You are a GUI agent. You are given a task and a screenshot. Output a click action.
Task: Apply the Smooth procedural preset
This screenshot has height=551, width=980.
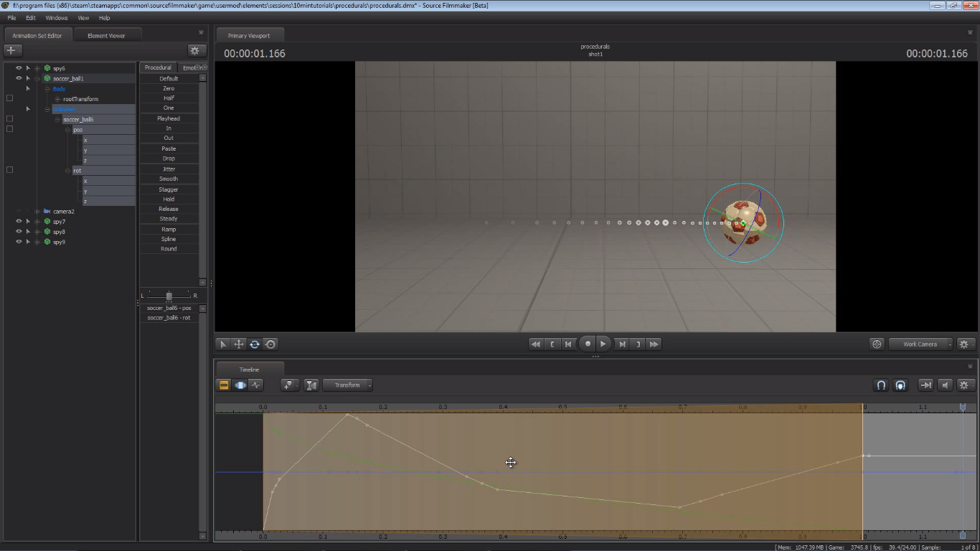click(169, 179)
